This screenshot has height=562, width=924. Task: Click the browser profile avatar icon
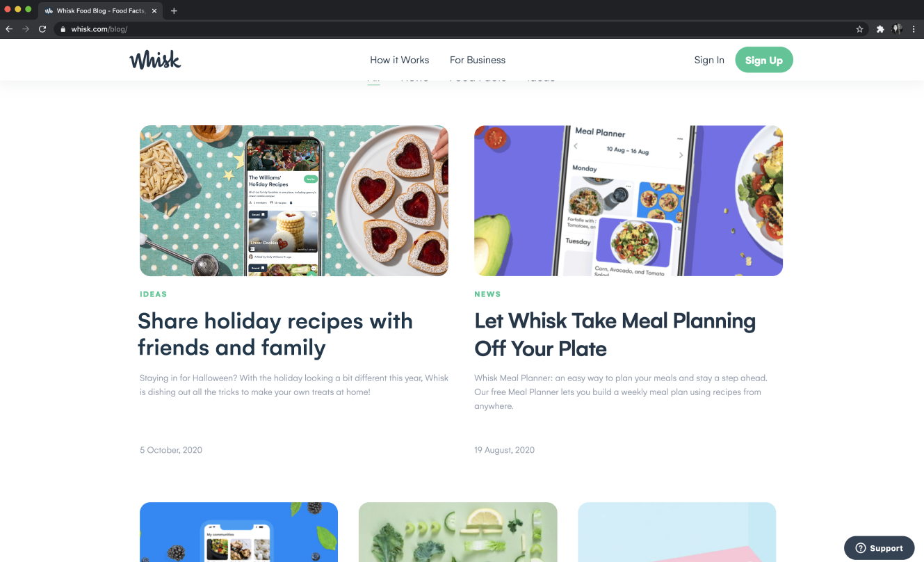pyautogui.click(x=898, y=29)
